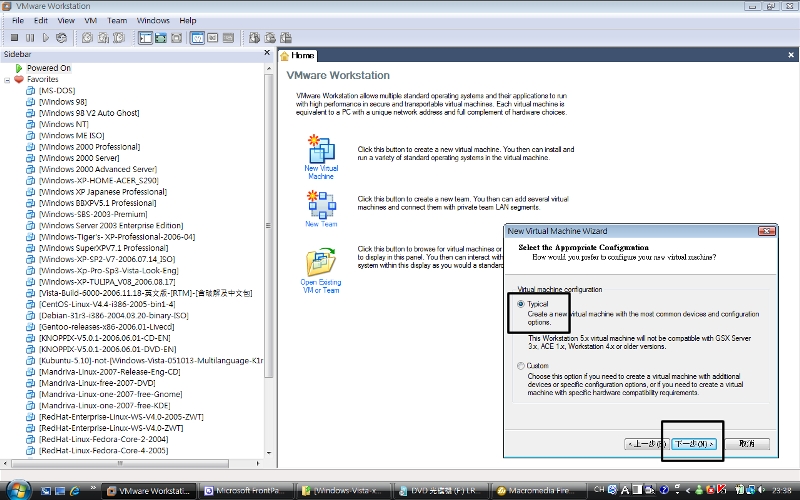Select [Mandriva-Linux-free-2007-DVD] entry

(x=97, y=383)
